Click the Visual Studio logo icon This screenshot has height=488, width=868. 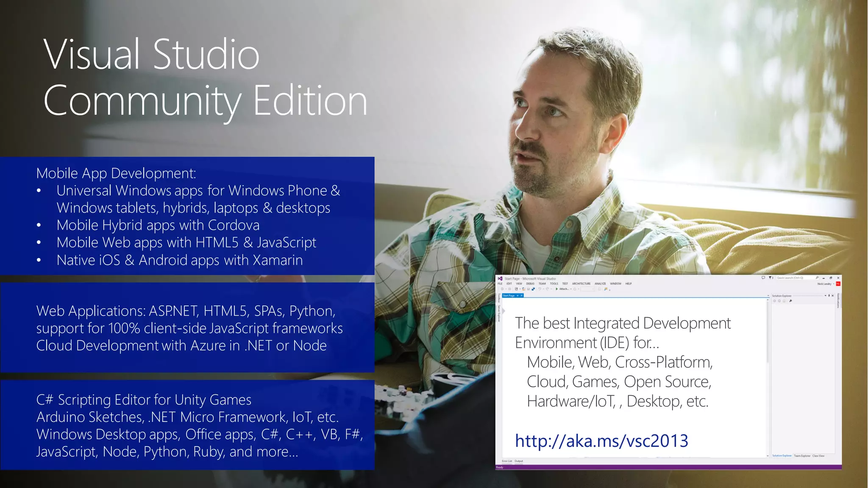tap(500, 278)
